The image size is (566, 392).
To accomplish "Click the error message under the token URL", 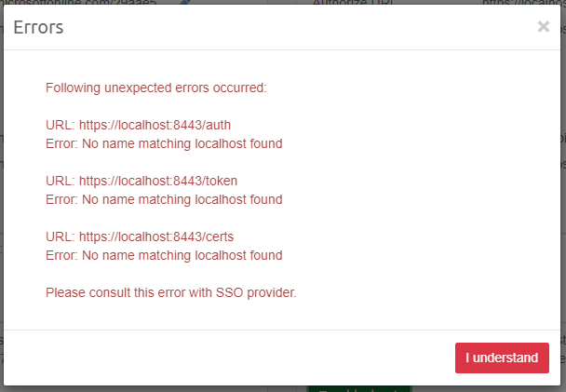I will tap(164, 199).
